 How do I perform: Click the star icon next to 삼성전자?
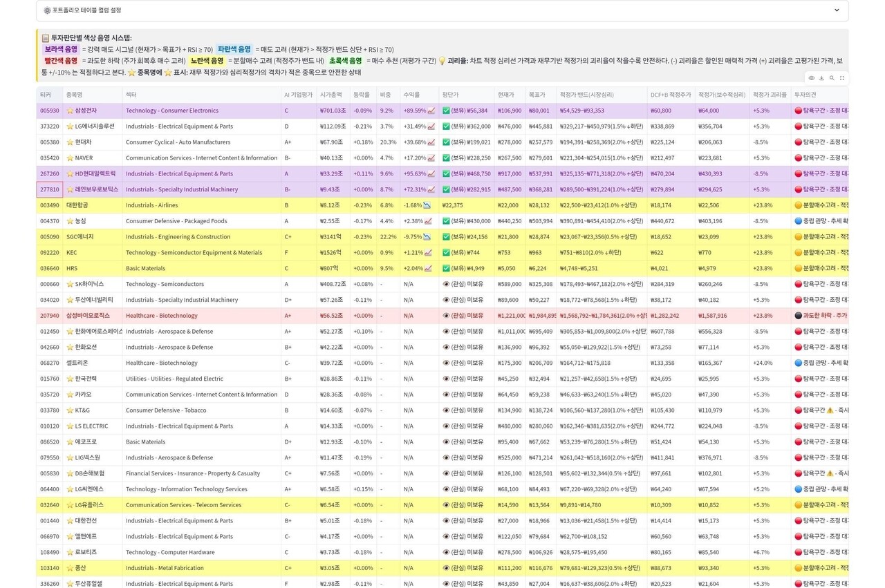click(70, 111)
